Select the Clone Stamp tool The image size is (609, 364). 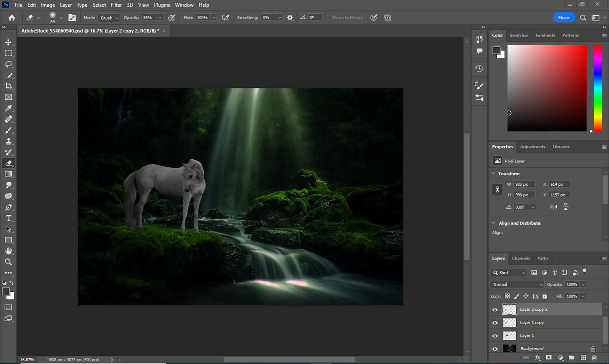click(x=9, y=141)
